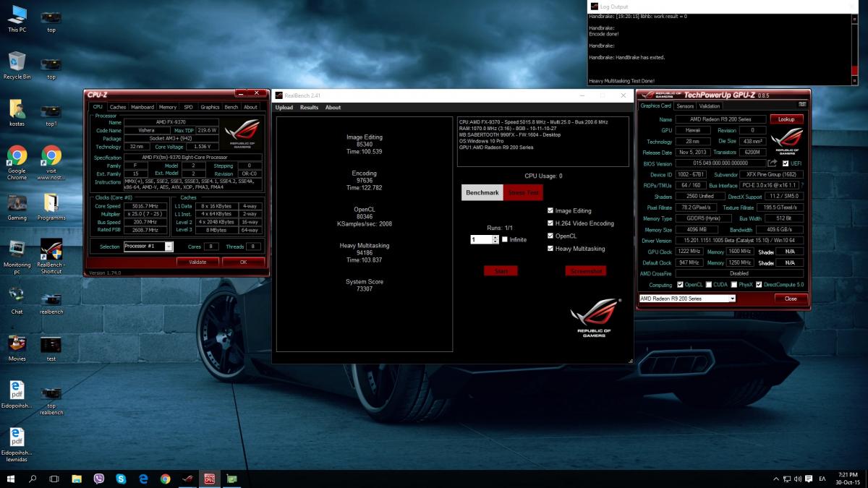868x488 pixels.
Task: Uncheck the OpenCL test in RealBench
Action: tap(551, 236)
